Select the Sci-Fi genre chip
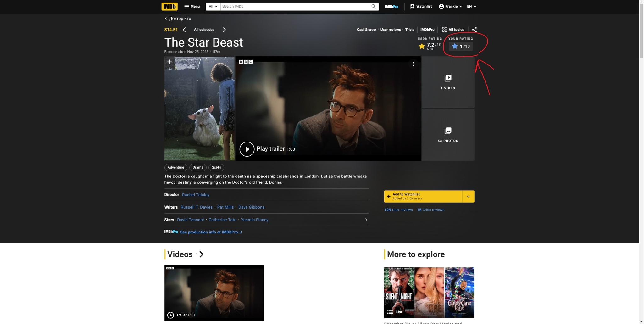 coord(216,167)
